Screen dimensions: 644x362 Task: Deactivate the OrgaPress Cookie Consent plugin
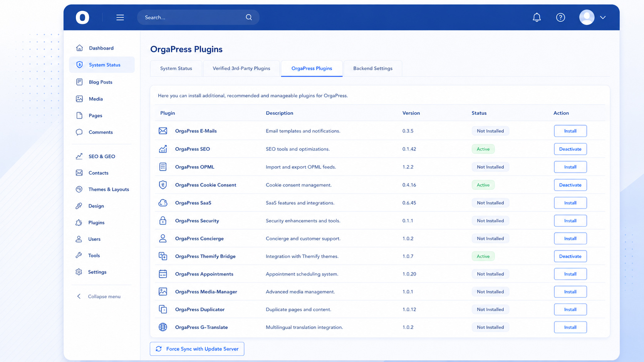pos(570,185)
